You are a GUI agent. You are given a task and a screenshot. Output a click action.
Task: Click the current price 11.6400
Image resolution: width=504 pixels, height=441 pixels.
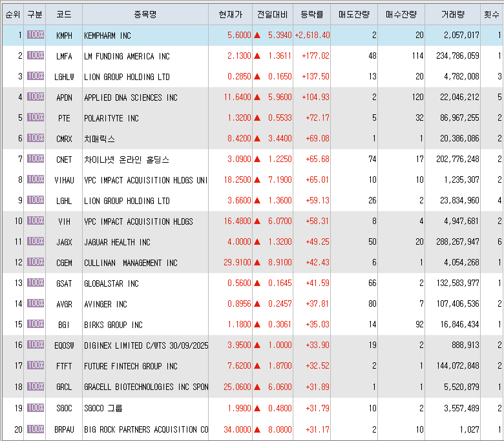click(237, 97)
